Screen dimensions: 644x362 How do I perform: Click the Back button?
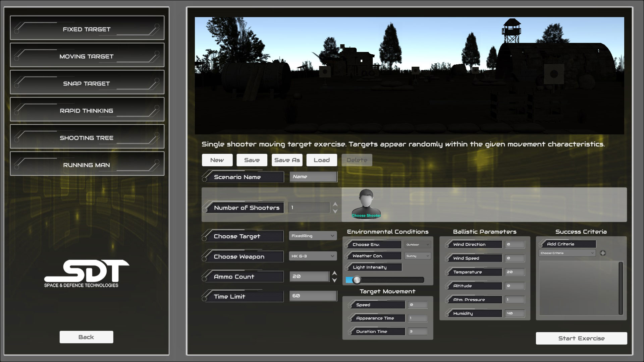[86, 337]
